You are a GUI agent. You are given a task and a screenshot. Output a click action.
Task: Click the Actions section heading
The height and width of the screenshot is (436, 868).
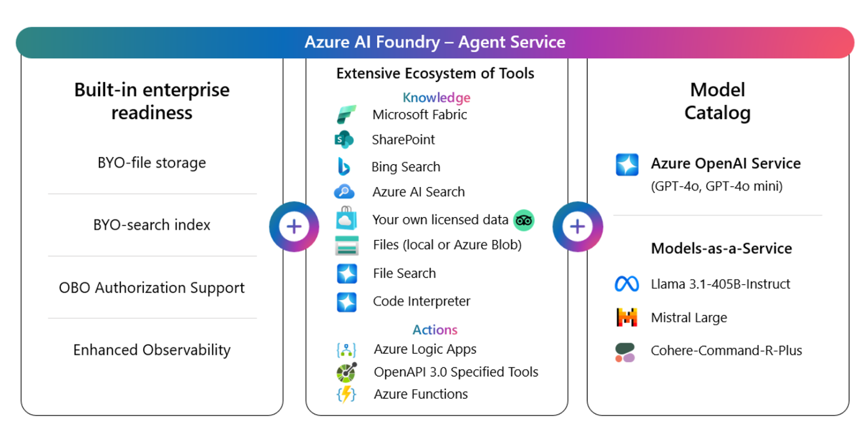[x=435, y=330]
